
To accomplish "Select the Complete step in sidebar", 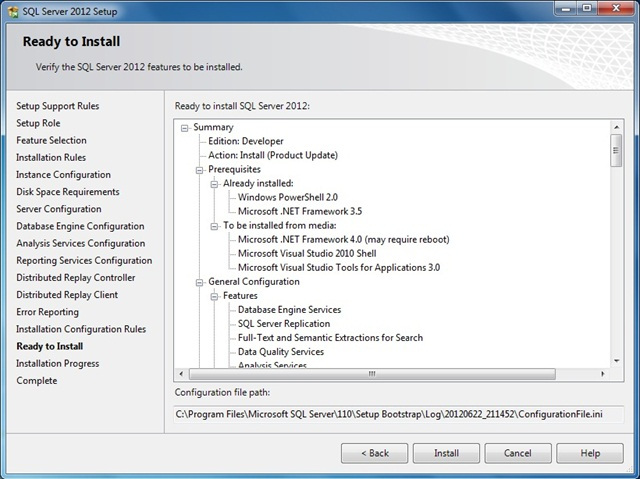I will click(x=37, y=381).
